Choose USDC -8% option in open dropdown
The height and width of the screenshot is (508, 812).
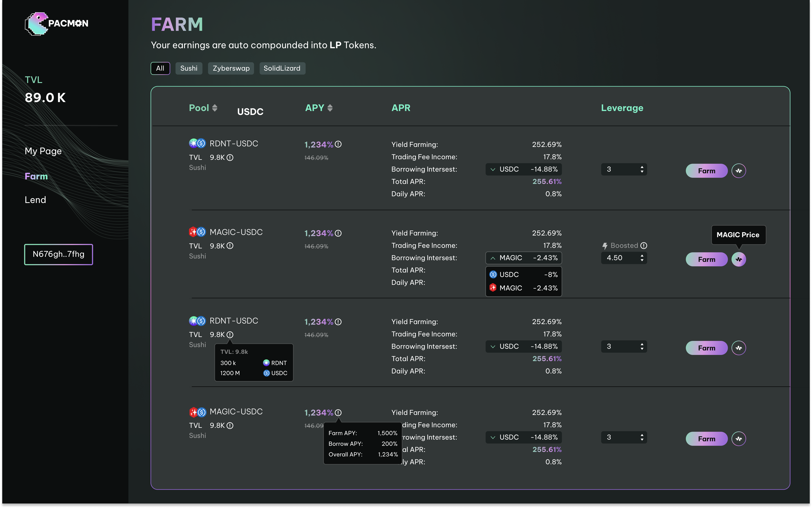pos(523,275)
